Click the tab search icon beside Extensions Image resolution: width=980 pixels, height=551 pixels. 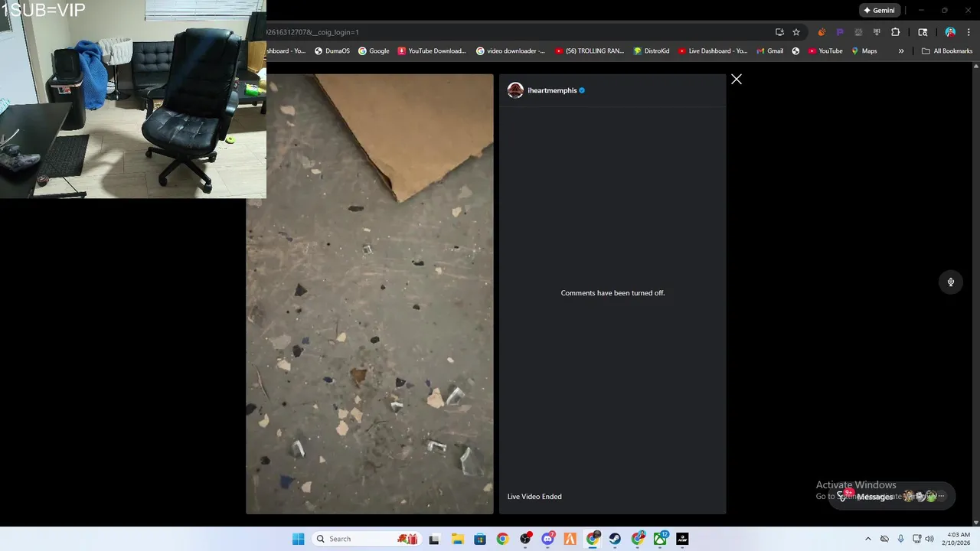923,32
